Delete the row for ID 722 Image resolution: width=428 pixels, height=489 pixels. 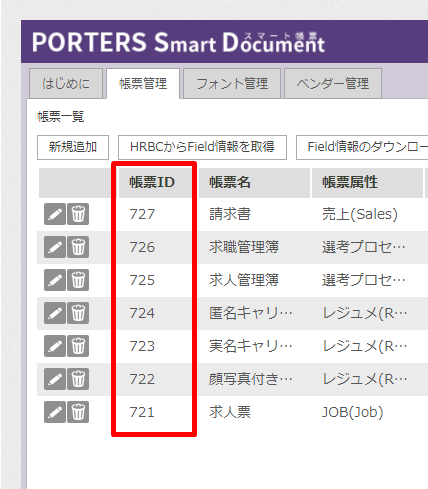78,379
